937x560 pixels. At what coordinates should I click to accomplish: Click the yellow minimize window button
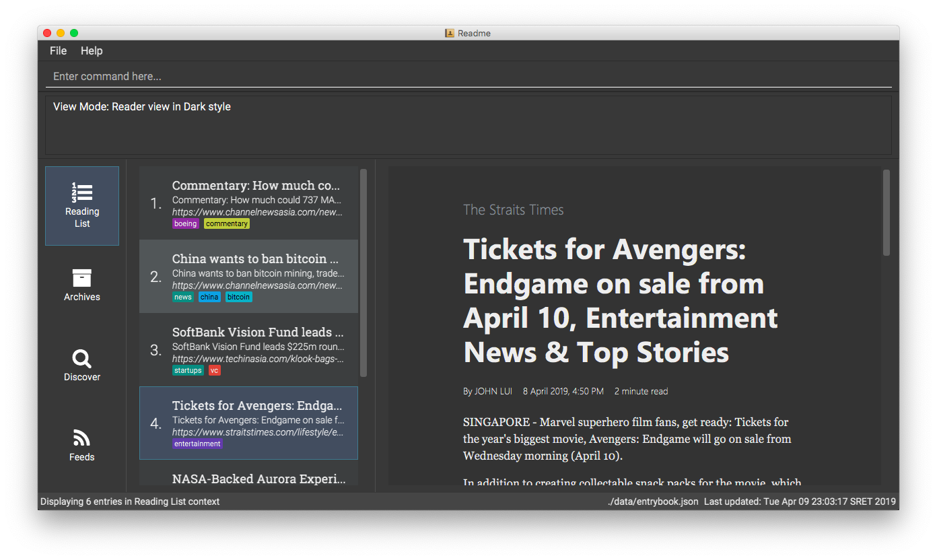pyautogui.click(x=61, y=33)
